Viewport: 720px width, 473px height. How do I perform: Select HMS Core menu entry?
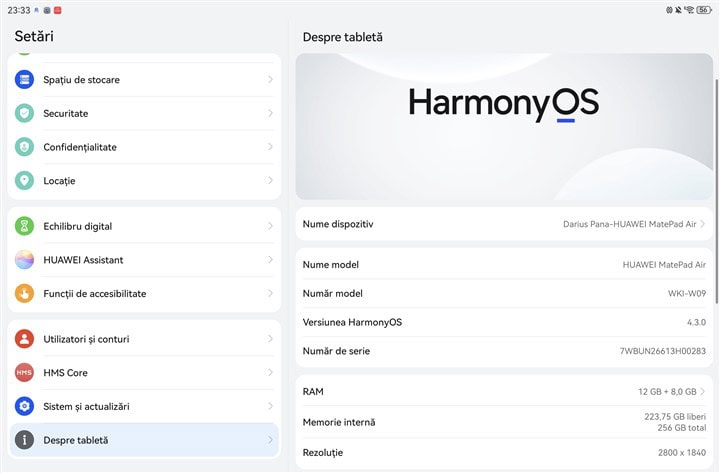tap(144, 372)
